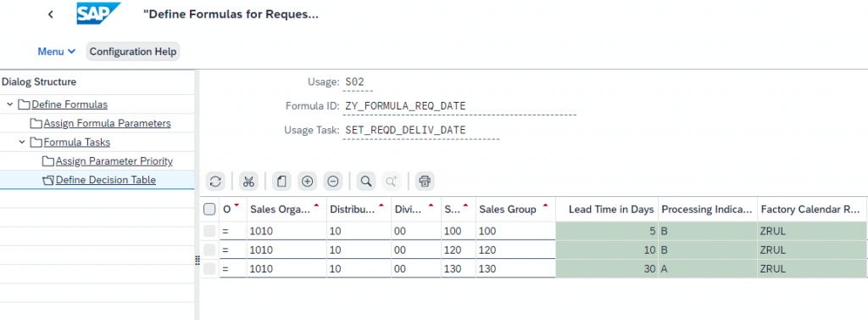Image resolution: width=868 pixels, height=320 pixels.
Task: Select the row with Sales Group 130
Action: tap(209, 268)
